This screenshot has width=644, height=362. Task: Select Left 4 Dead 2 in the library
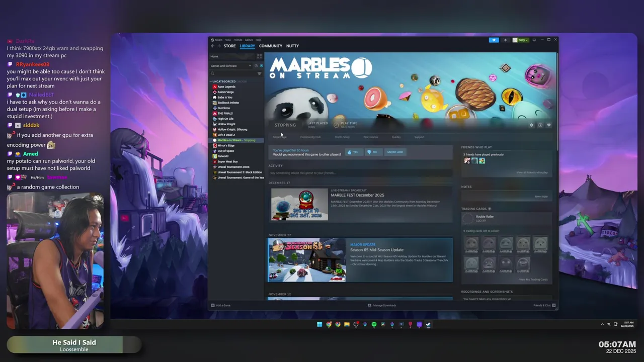226,135
